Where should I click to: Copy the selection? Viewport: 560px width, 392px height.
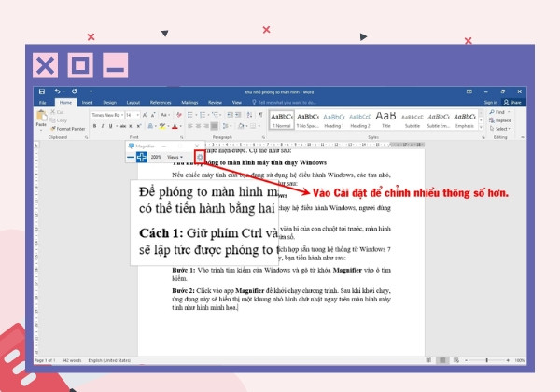[59, 120]
